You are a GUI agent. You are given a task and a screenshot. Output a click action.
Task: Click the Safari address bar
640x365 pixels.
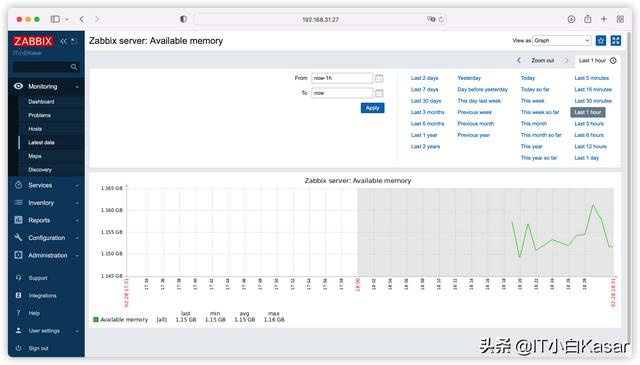320,19
